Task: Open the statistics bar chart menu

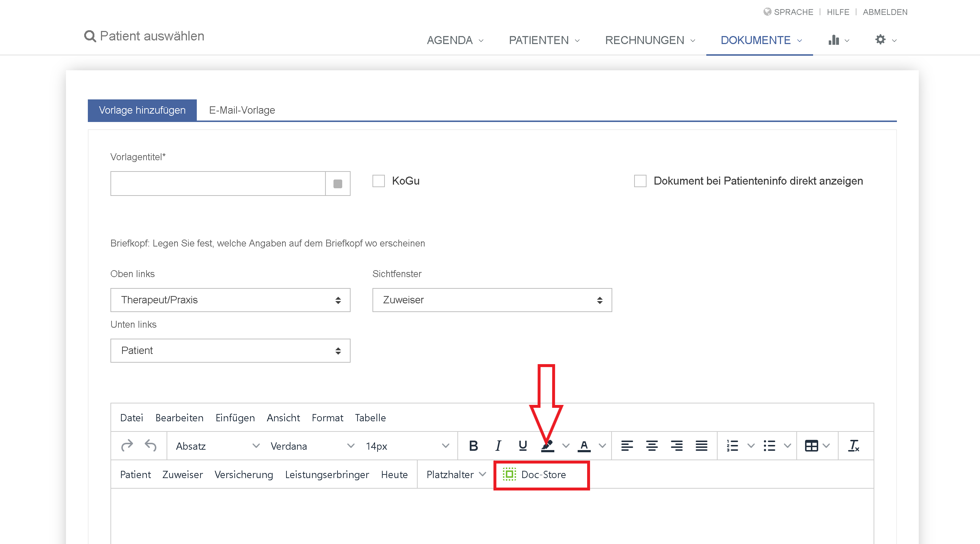Action: [839, 40]
